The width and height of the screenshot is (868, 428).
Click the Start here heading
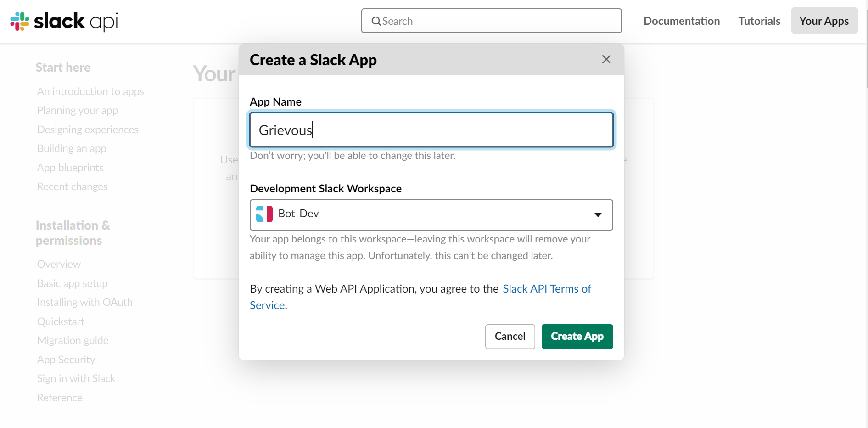(x=63, y=68)
